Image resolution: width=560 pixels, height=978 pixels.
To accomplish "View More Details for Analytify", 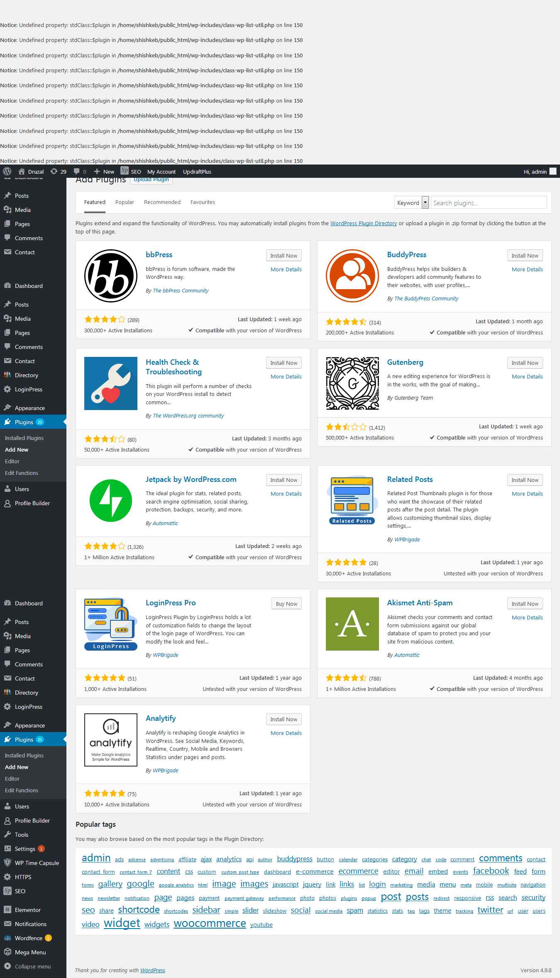I will click(286, 733).
